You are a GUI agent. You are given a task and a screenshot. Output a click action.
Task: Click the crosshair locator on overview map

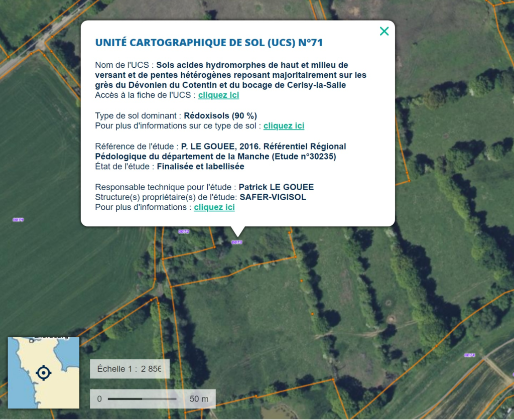point(44,373)
